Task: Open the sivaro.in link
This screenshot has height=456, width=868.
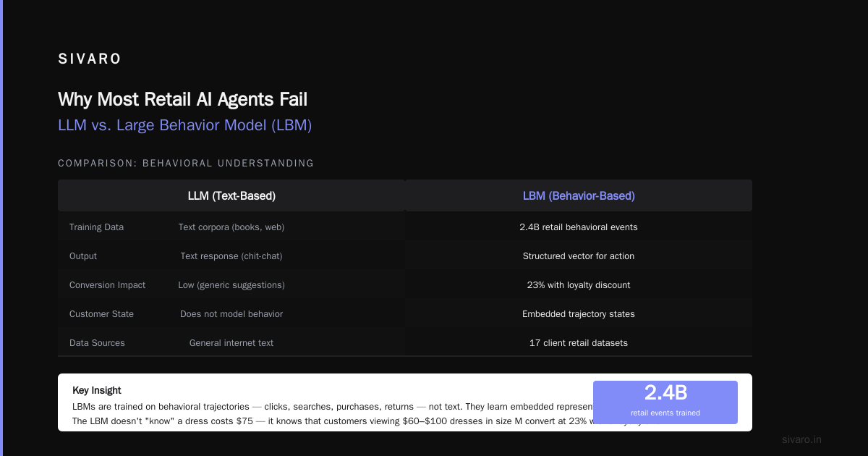Action: 801,439
